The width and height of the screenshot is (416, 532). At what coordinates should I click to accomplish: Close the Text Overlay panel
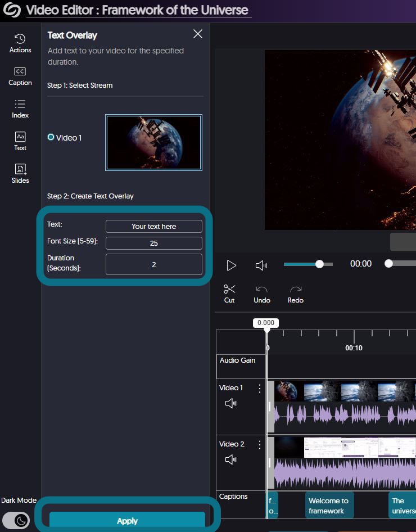click(198, 34)
